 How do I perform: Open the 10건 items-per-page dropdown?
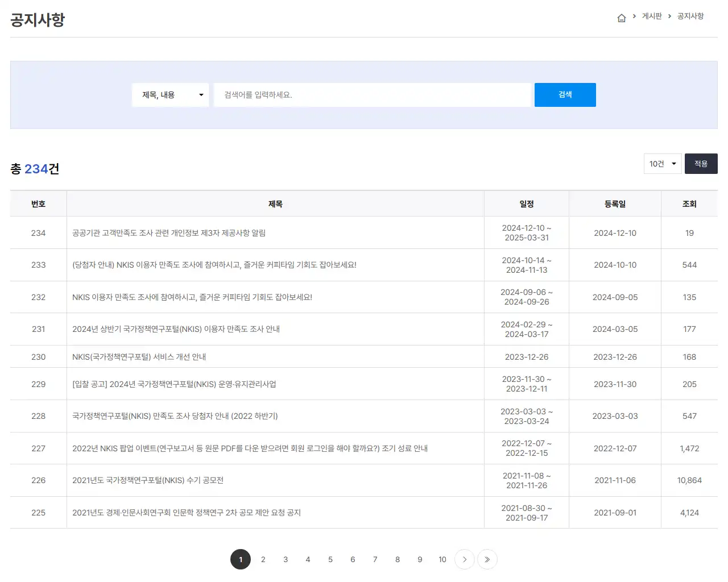662,164
